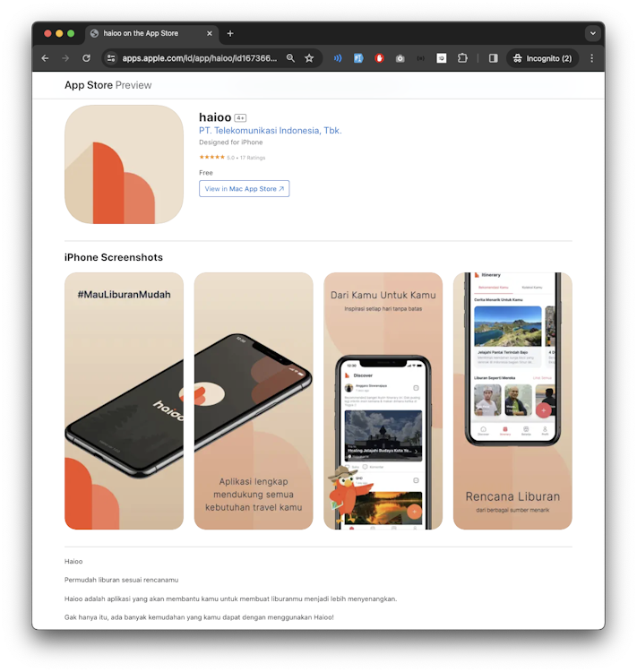Click the App Store header link
The height and width of the screenshot is (672, 637).
[88, 85]
